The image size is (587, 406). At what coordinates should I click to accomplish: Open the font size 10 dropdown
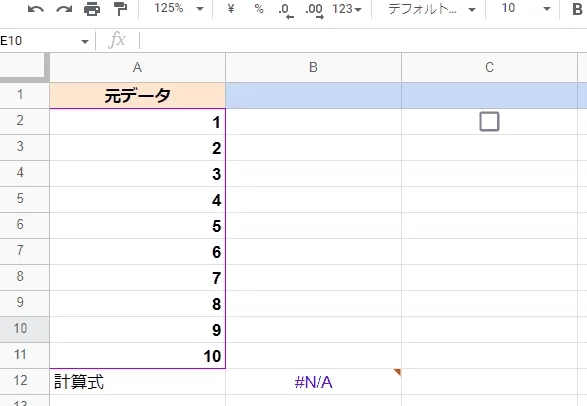[x=526, y=8]
